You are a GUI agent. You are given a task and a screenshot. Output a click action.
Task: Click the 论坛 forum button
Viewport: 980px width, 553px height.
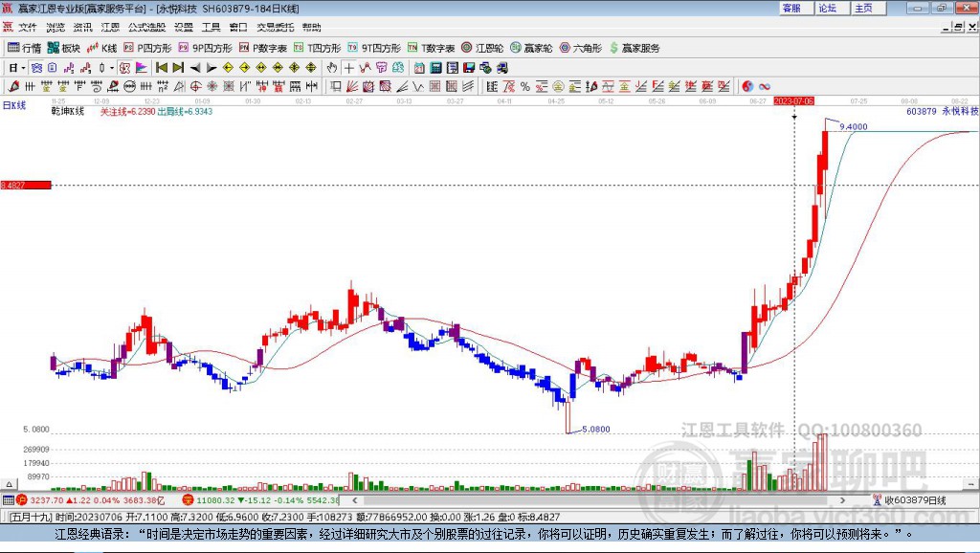click(827, 8)
